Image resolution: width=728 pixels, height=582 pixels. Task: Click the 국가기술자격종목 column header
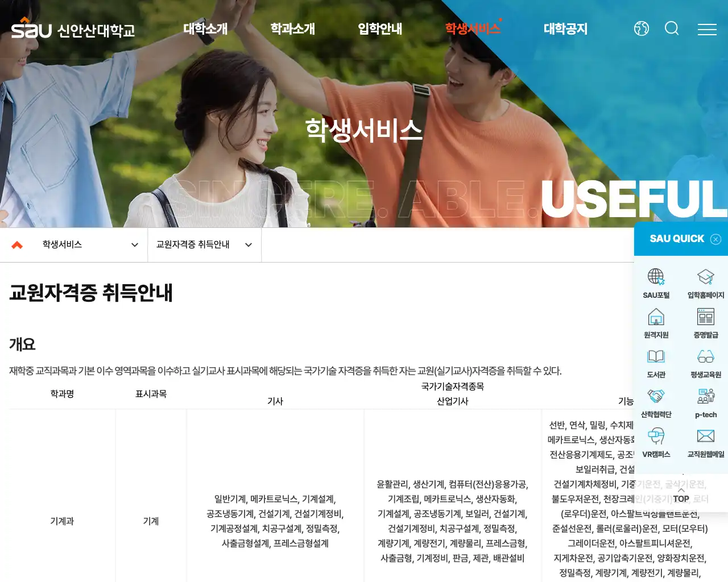point(452,386)
